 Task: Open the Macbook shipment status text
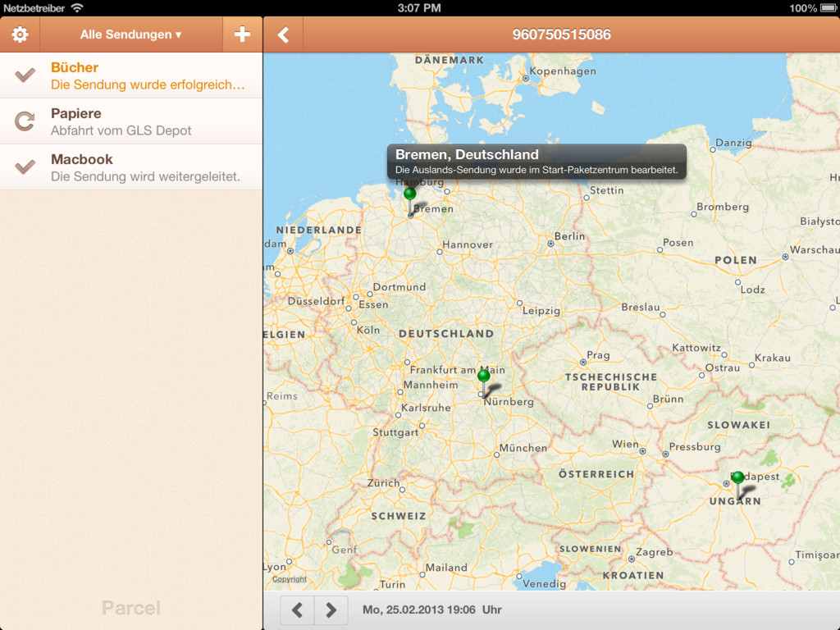tap(145, 176)
